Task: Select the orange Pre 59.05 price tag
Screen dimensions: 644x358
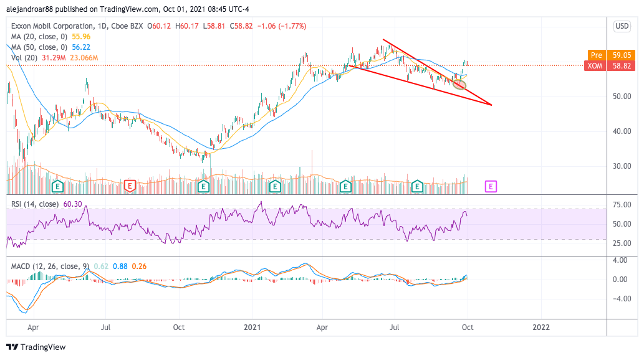Action: click(x=611, y=55)
